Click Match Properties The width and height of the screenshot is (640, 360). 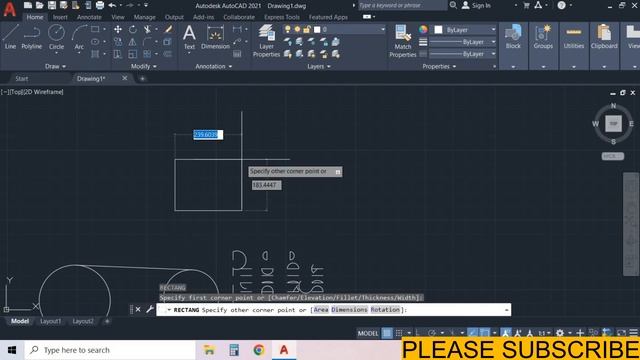402,40
